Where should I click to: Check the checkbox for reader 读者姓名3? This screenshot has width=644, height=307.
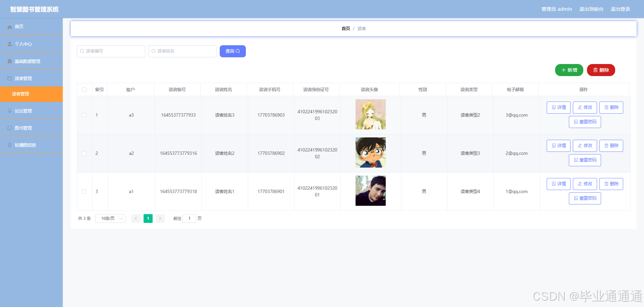click(x=84, y=115)
